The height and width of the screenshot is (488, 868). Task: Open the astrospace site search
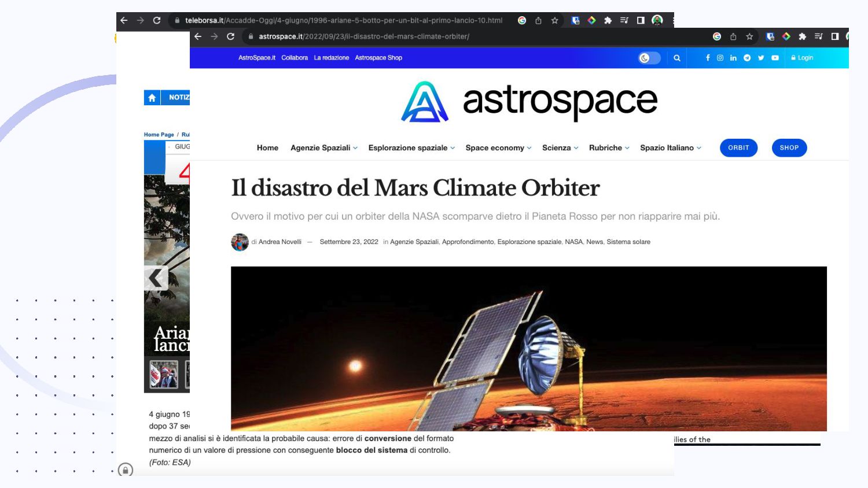click(x=676, y=58)
